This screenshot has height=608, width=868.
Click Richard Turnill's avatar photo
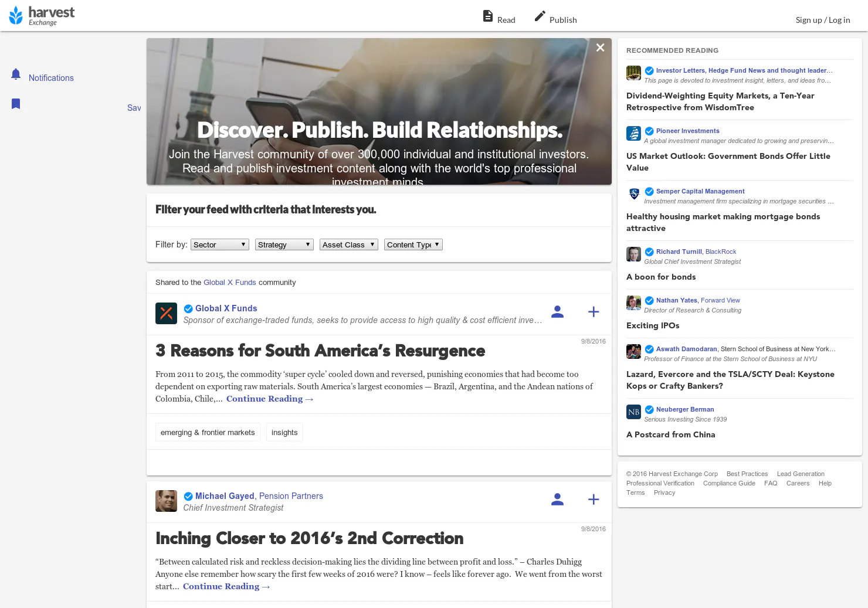(x=633, y=254)
